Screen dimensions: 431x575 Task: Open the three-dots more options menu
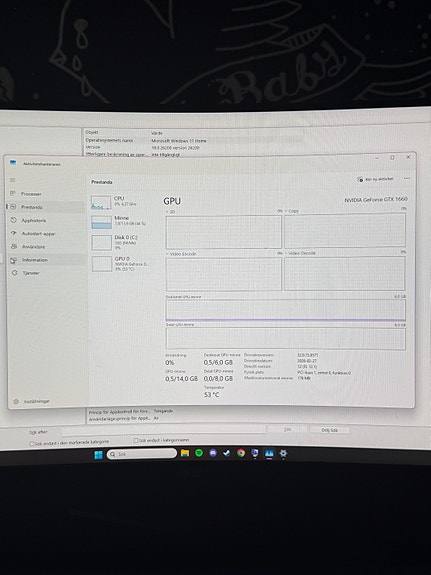coord(407,179)
